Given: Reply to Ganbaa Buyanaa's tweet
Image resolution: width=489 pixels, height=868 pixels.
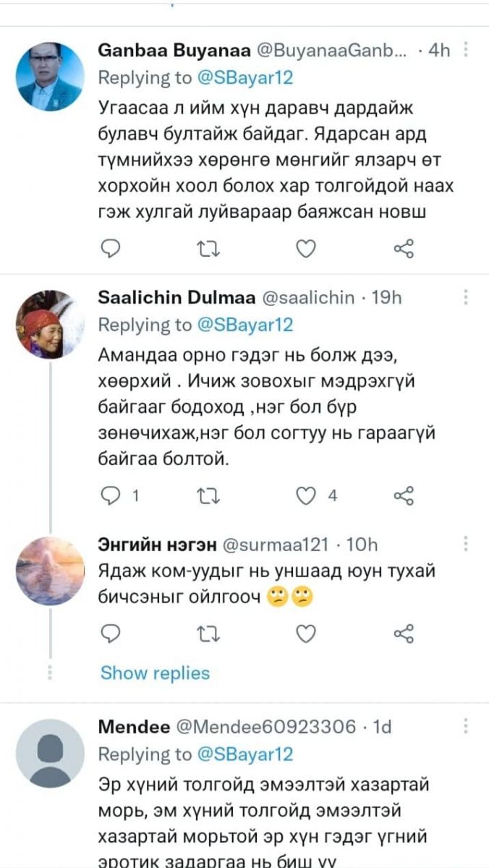Looking at the screenshot, I should (110, 250).
